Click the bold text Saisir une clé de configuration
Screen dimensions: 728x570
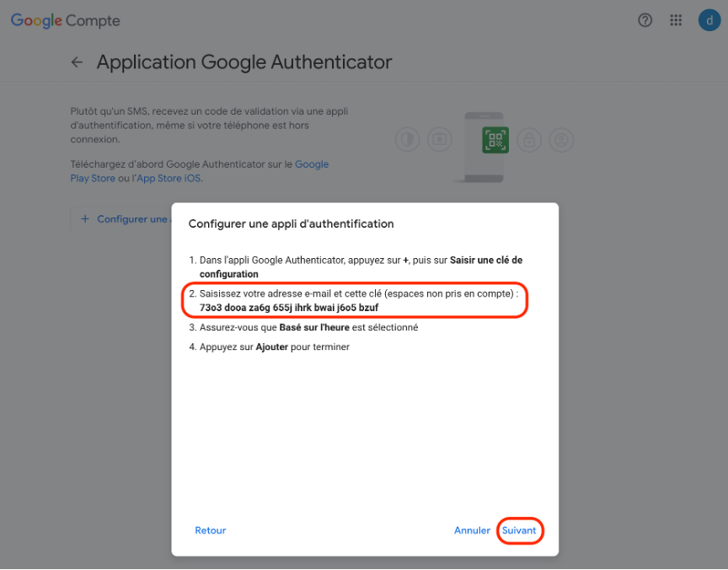[x=361, y=267]
